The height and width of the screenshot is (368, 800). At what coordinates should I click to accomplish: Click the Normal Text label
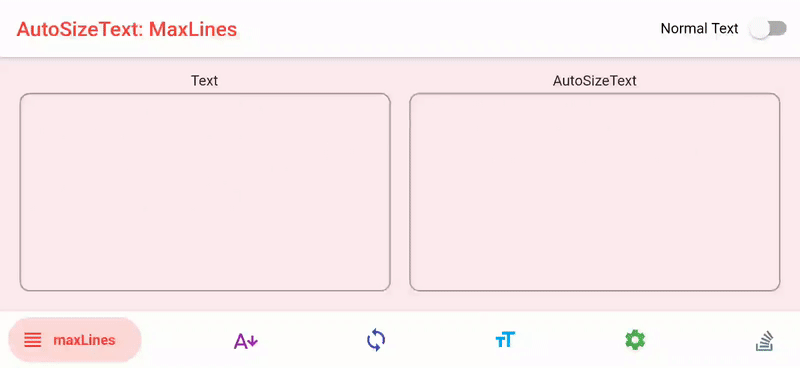click(699, 29)
